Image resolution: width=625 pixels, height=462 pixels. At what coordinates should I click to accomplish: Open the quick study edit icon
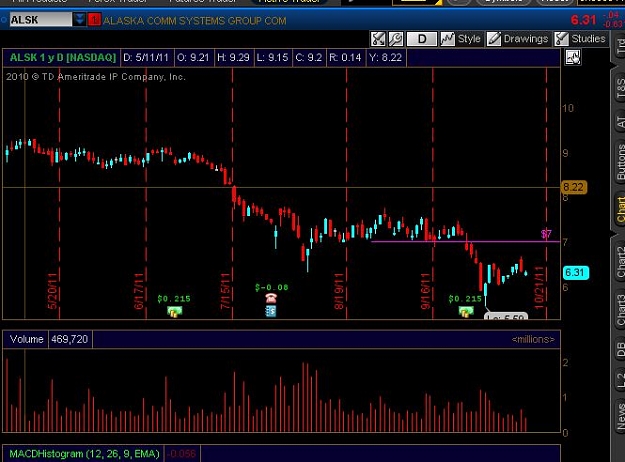point(378,39)
